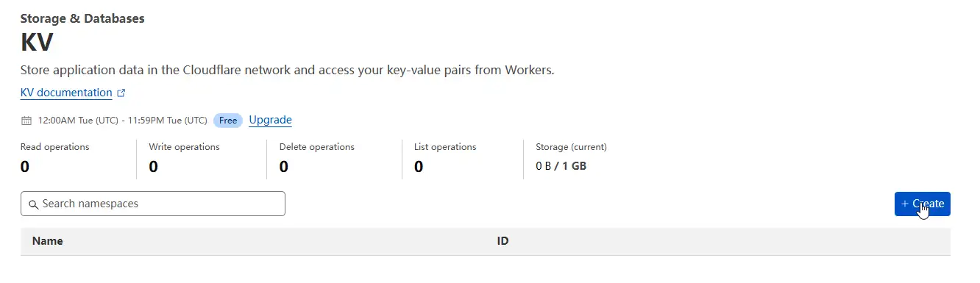This screenshot has height=283, width=980.
Task: Click the Storage (current) usage value
Action: 561,166
